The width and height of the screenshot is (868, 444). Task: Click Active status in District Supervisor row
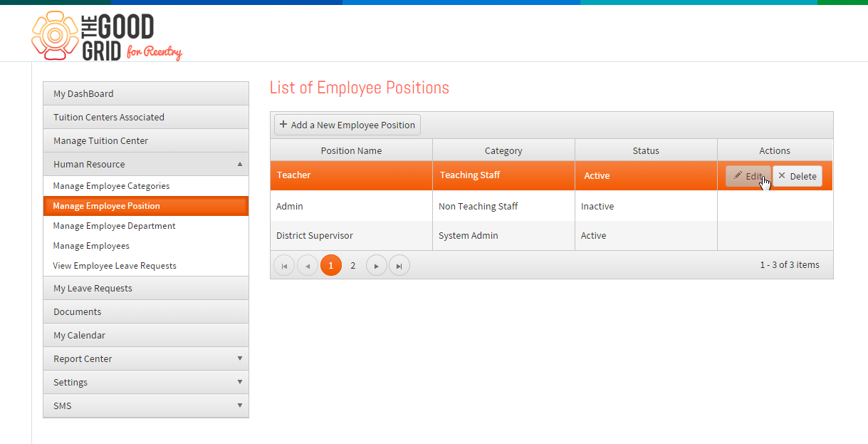646,235
